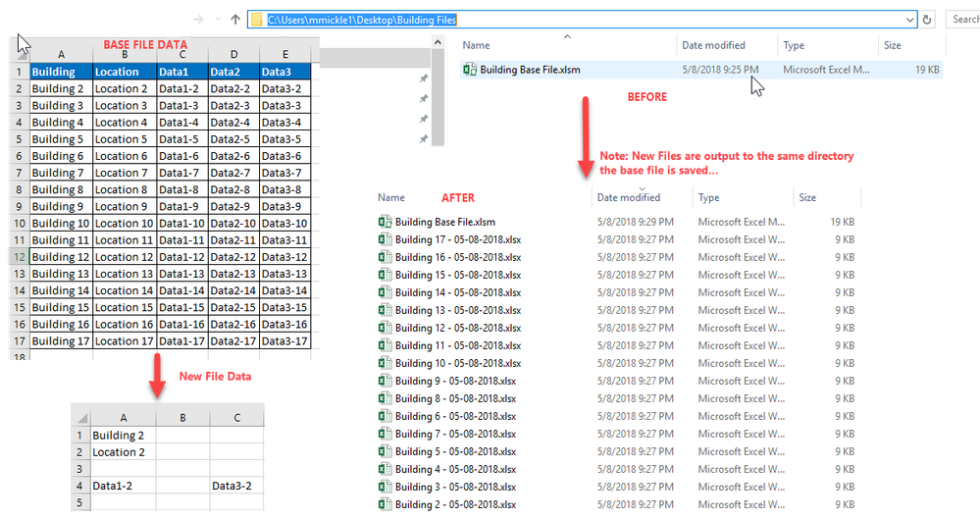Click the Data3 header cell
This screenshot has height=519, width=980.
(285, 72)
